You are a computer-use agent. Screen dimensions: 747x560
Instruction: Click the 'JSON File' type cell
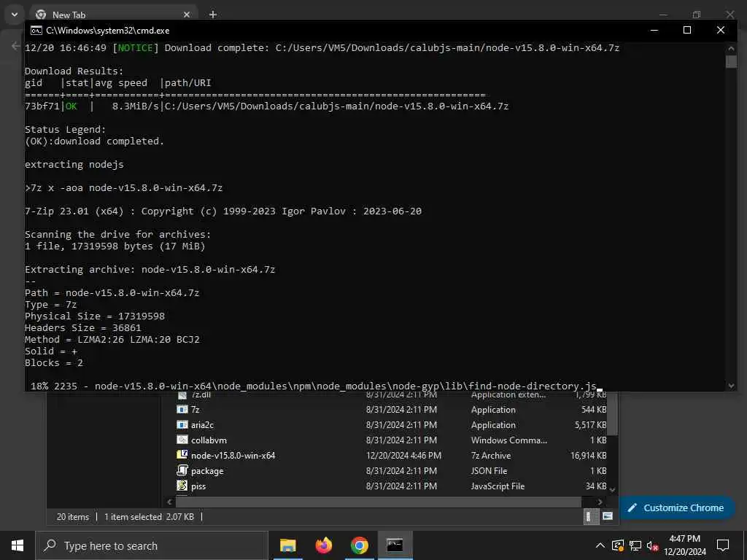point(489,470)
